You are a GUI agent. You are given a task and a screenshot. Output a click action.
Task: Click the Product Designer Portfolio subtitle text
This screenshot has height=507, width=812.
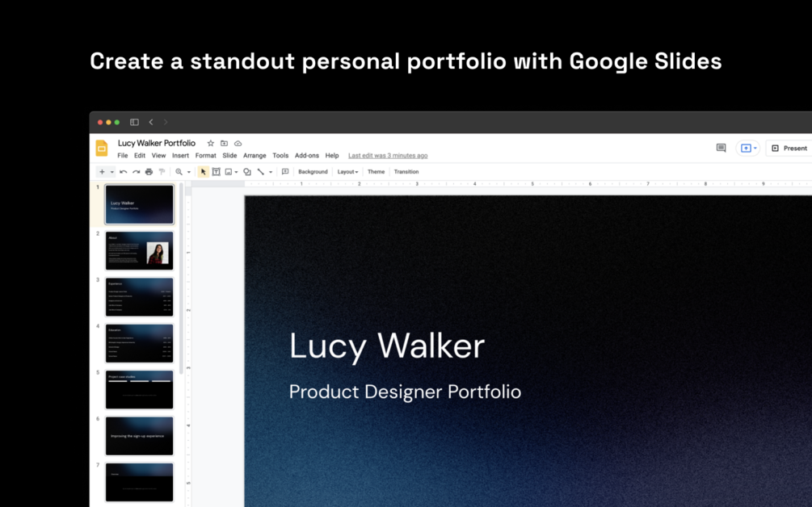405,392
